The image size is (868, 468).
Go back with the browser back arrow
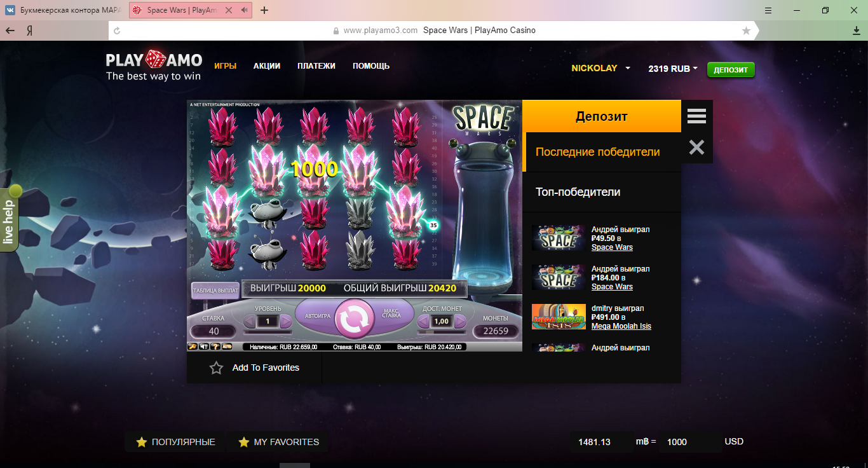tap(10, 31)
